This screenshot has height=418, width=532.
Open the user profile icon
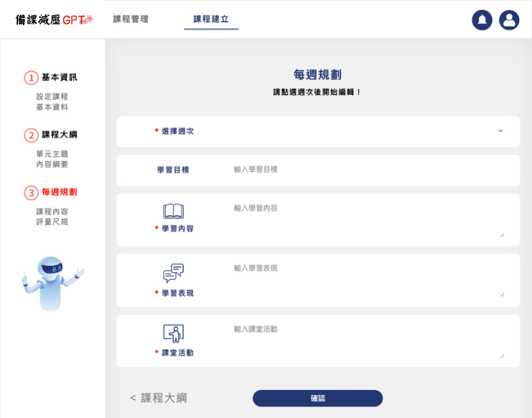pos(508,20)
